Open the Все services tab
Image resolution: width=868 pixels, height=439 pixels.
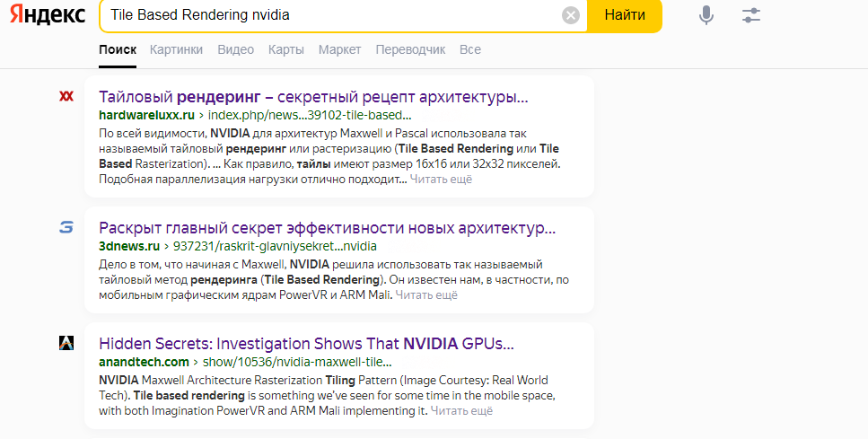[470, 49]
